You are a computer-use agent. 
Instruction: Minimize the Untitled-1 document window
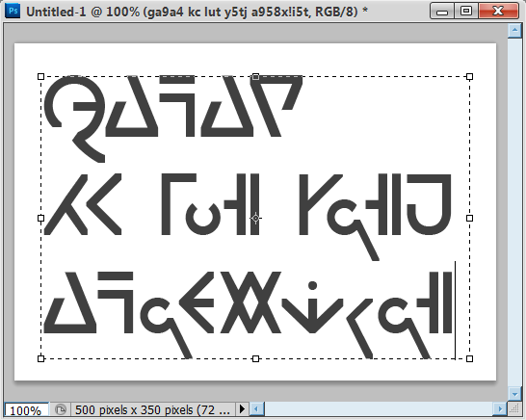442,11
